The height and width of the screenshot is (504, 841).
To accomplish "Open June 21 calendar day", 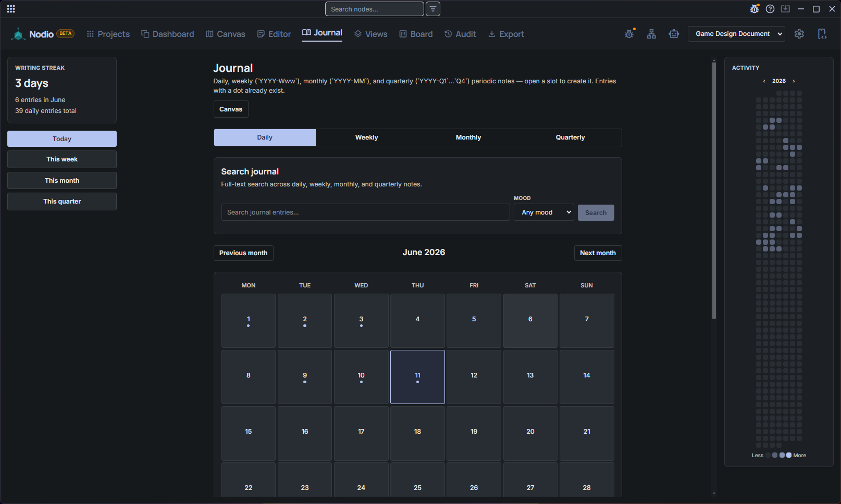I will tap(587, 433).
